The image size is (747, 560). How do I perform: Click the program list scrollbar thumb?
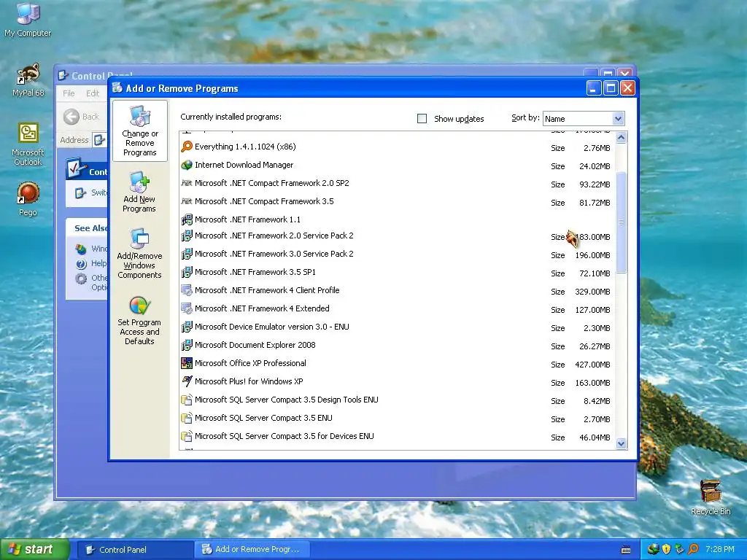621,222
